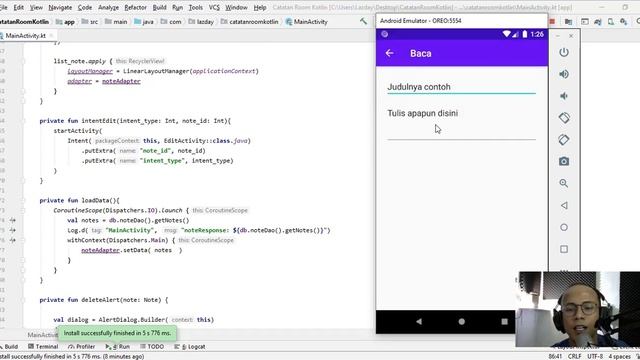
Task: Click the Judulnya contoh title field
Action: tap(461, 87)
